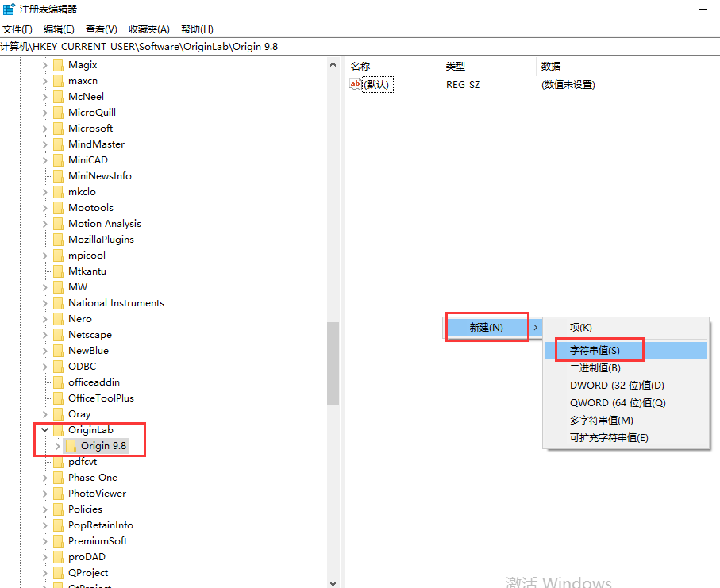Image resolution: width=720 pixels, height=588 pixels.
Task: Click the Registry Editor icon in the title bar
Action: pos(8,9)
